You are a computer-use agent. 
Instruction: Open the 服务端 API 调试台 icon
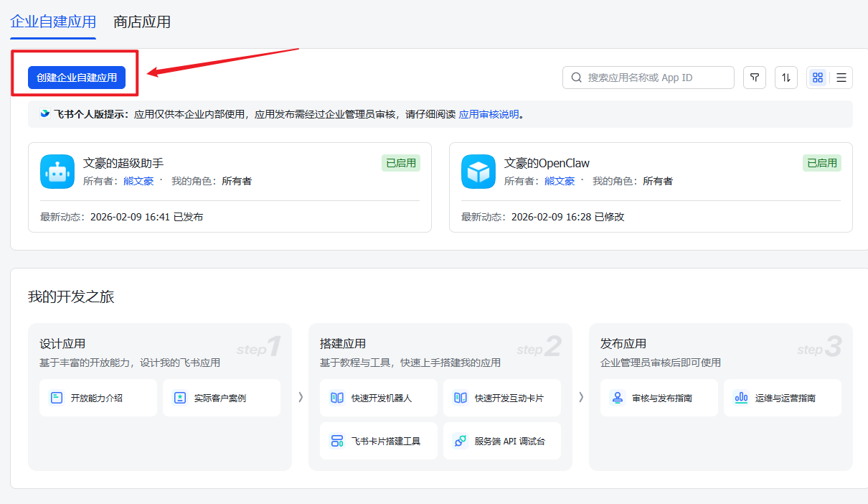point(459,440)
